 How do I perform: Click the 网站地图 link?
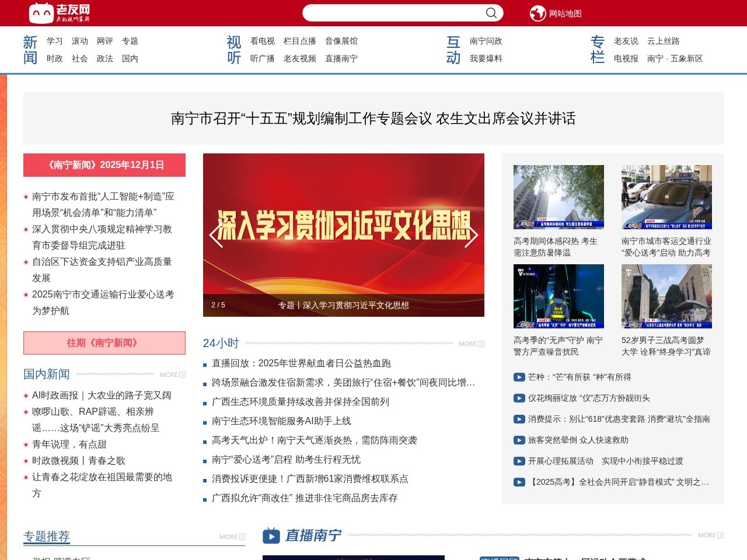point(566,12)
